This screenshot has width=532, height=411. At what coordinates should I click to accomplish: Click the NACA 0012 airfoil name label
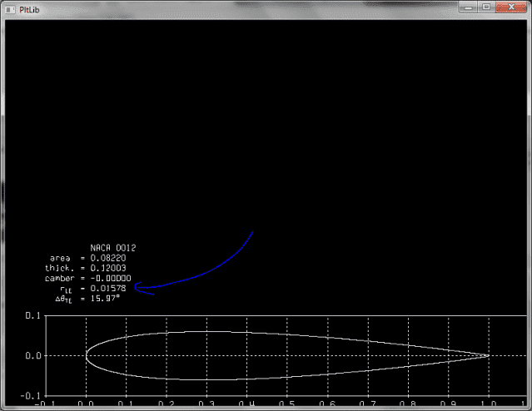pos(112,248)
